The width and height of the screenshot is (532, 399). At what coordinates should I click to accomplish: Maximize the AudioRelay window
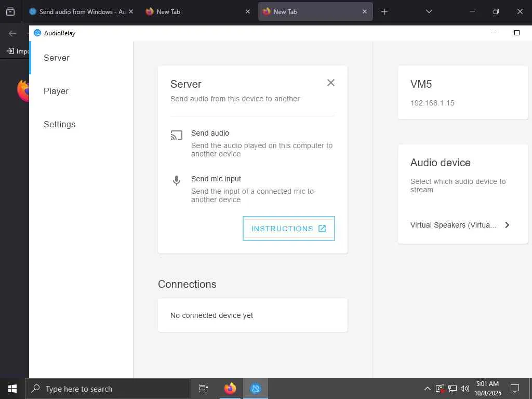click(x=517, y=33)
